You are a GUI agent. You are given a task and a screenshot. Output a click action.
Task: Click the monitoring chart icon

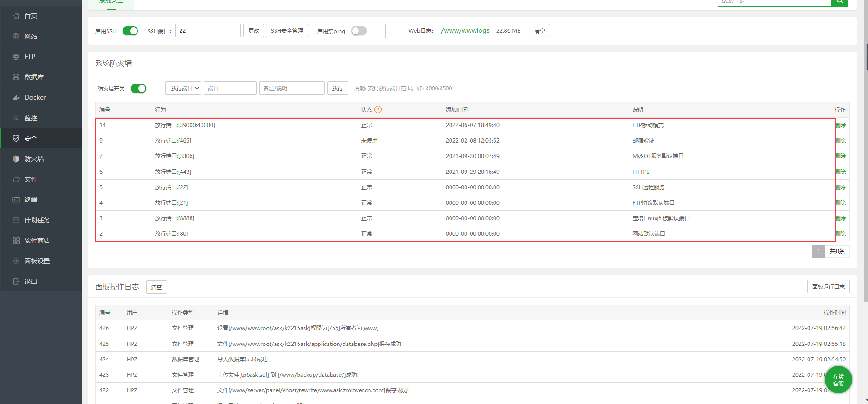click(x=16, y=118)
